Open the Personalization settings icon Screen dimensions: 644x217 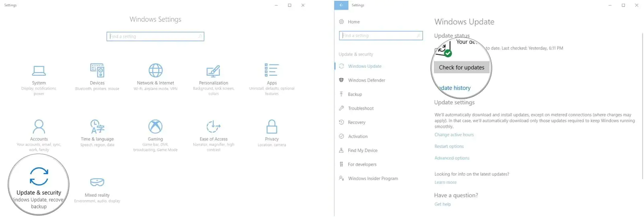pos(213,71)
